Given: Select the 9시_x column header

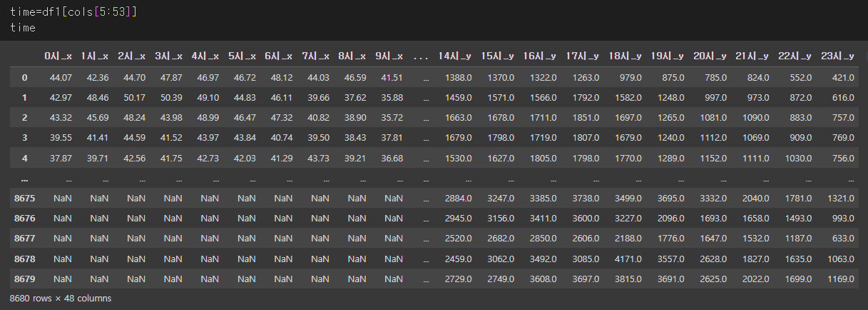Looking at the screenshot, I should 389,56.
